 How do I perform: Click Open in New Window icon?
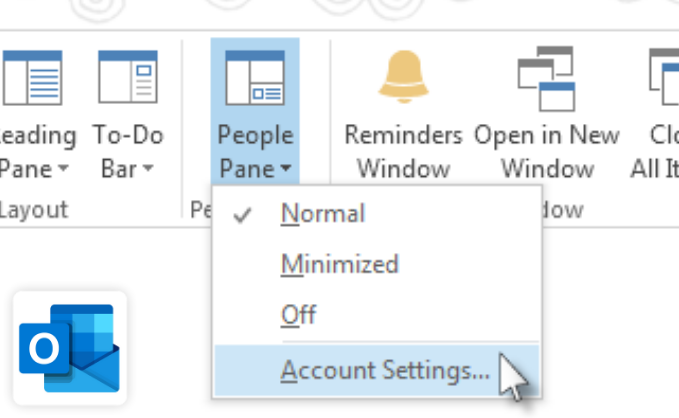point(546,78)
